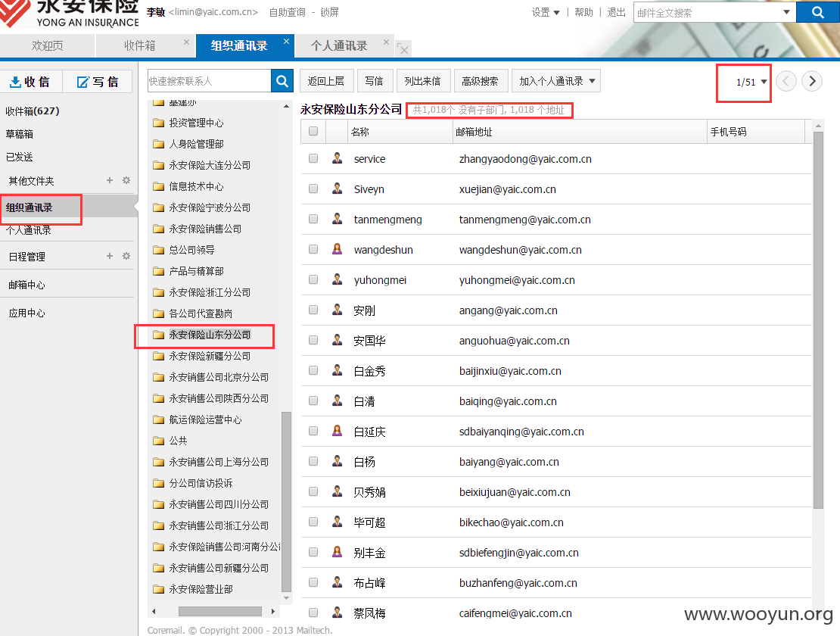Check the box for 安刚 contact
The height and width of the screenshot is (636, 840).
(313, 310)
